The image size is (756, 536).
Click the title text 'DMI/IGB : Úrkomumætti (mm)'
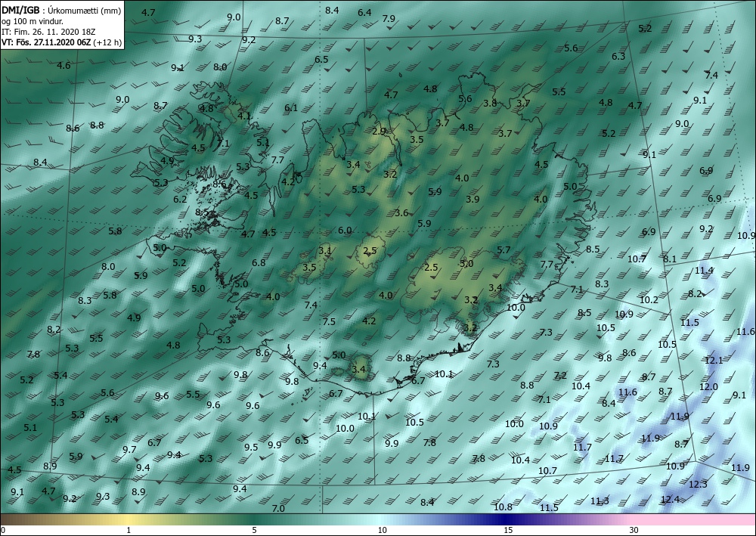tap(60, 11)
